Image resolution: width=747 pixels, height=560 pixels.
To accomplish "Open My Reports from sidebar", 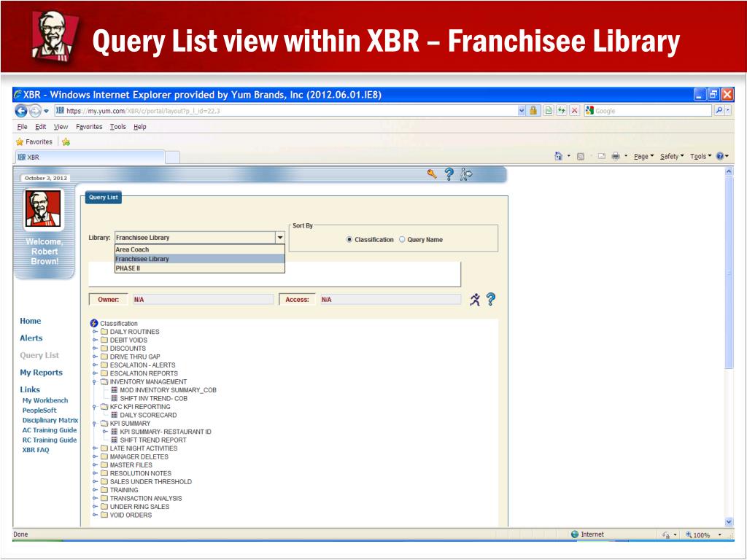I will [41, 373].
